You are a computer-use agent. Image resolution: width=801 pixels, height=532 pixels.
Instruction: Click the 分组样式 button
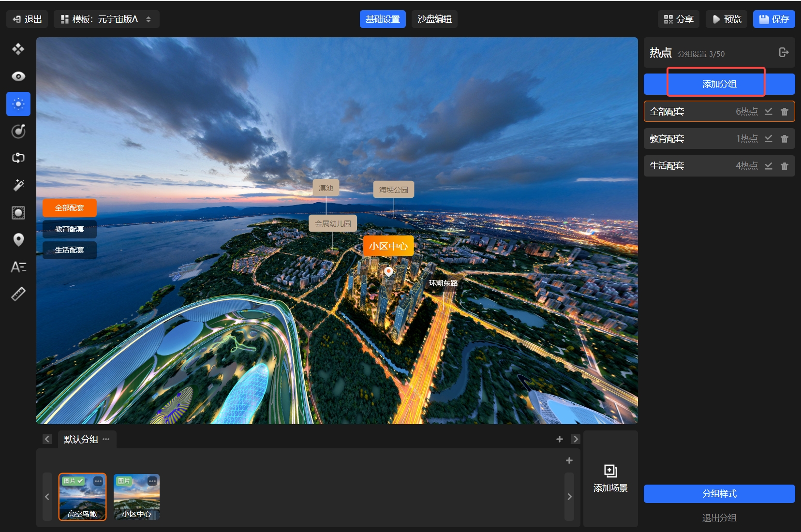point(719,494)
